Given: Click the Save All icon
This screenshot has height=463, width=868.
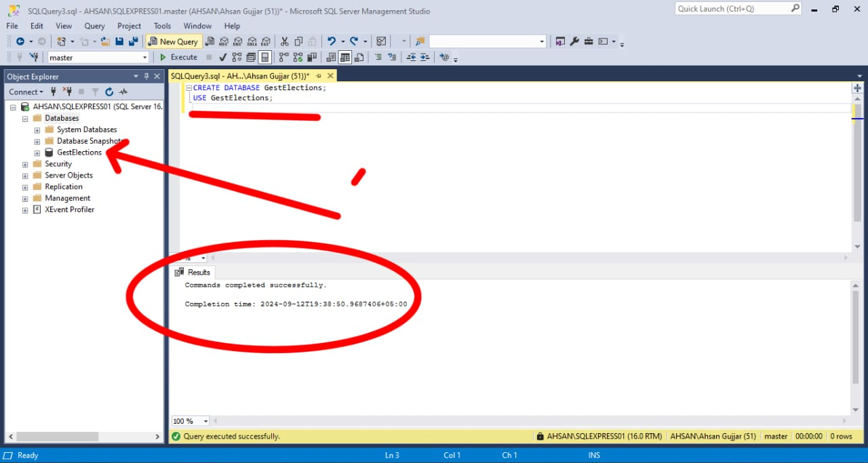Looking at the screenshot, I should click(x=134, y=41).
